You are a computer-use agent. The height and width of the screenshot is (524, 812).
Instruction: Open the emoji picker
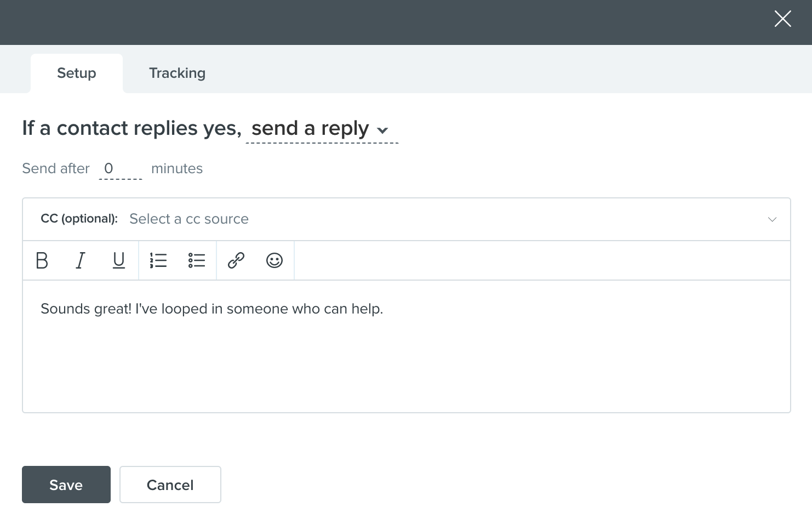pos(275,260)
